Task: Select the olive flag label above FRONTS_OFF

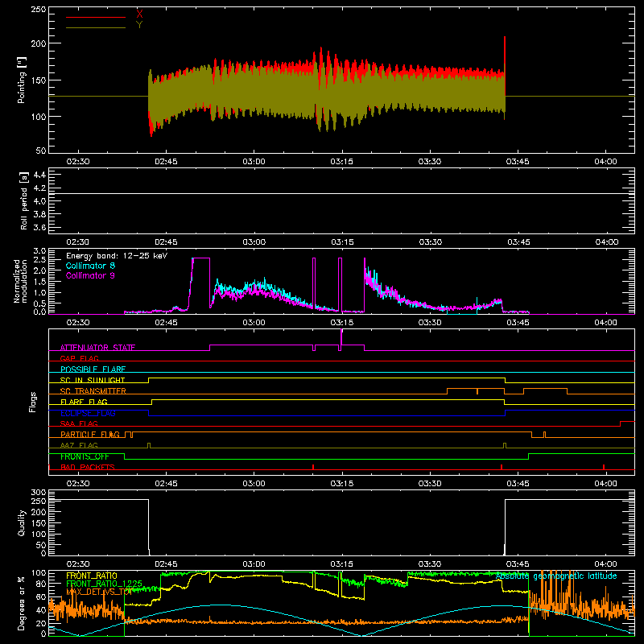Action: (79, 445)
